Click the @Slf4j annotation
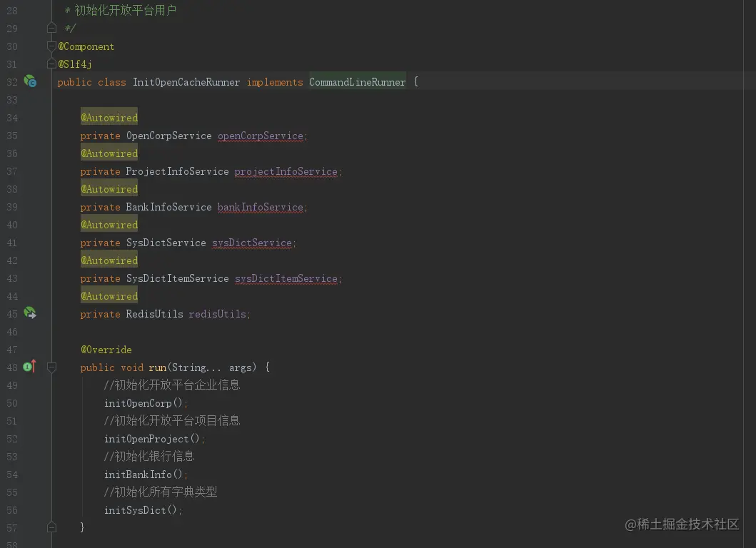This screenshot has height=548, width=756. click(x=75, y=64)
